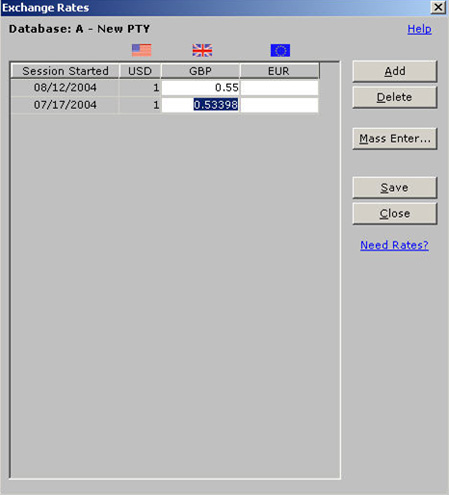Select the GBP column header
This screenshot has width=449, height=495.
pyautogui.click(x=200, y=71)
